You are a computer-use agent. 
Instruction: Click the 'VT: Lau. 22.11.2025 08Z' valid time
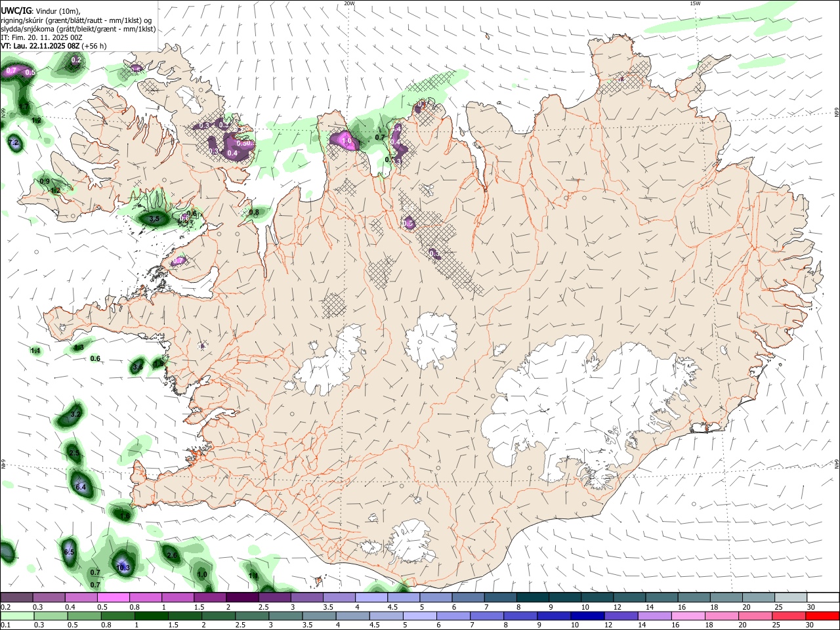coord(40,46)
